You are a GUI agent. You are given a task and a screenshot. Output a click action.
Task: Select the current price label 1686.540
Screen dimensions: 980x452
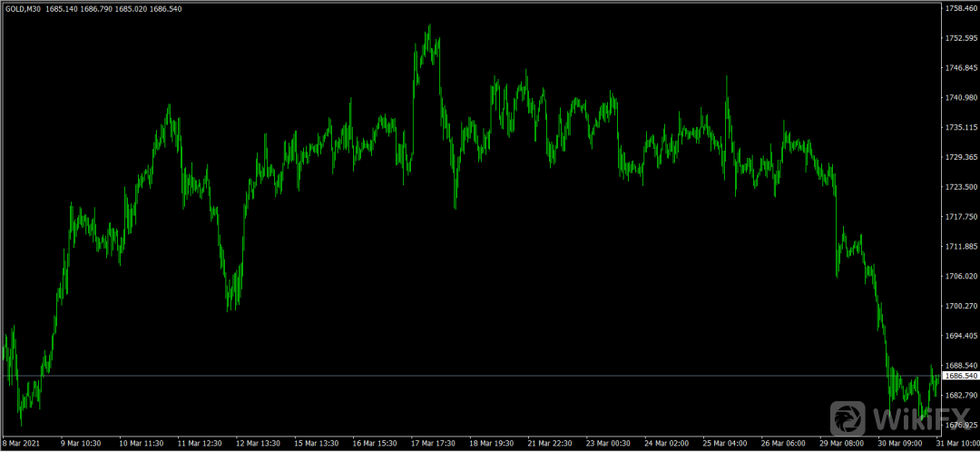click(961, 376)
